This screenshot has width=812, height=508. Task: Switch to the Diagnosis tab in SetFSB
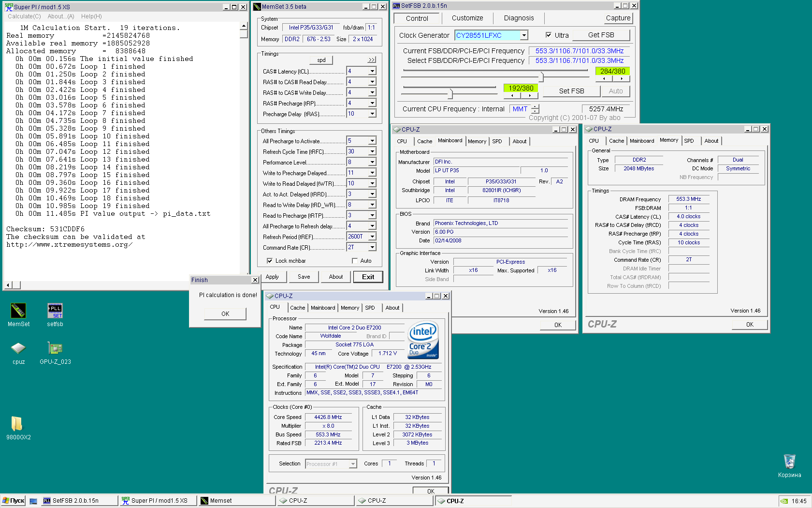click(x=519, y=18)
